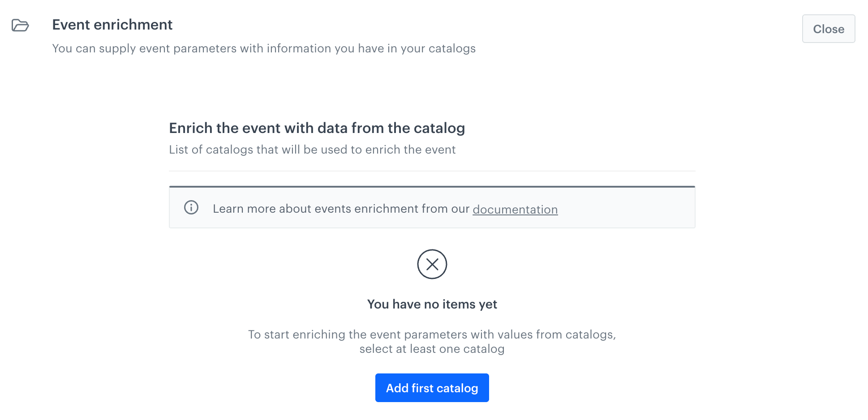Select the Event enrichment heading
Viewport: 868px width, 420px height.
[x=112, y=25]
